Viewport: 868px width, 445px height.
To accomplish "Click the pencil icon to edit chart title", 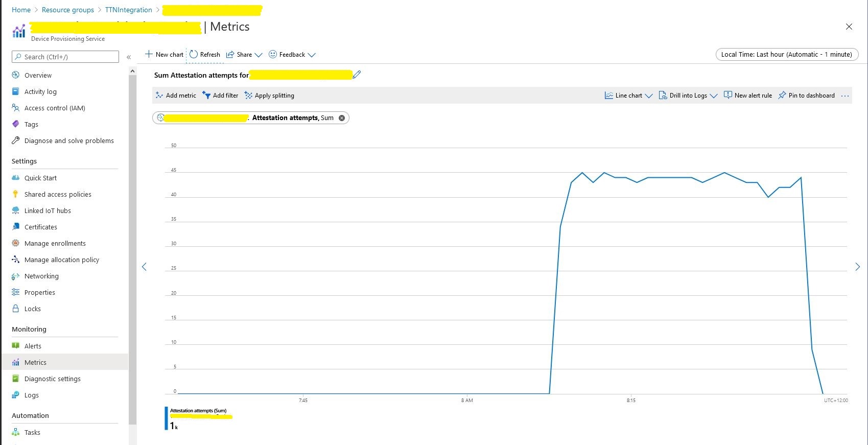I will (357, 75).
